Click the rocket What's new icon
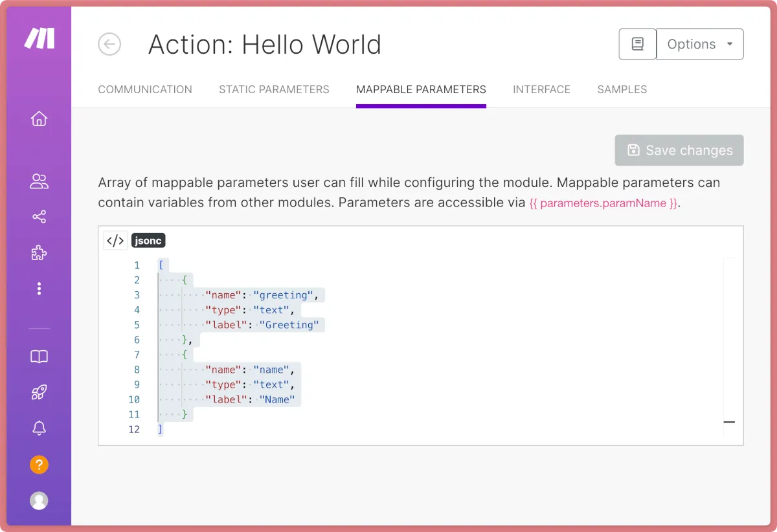 pos(39,392)
